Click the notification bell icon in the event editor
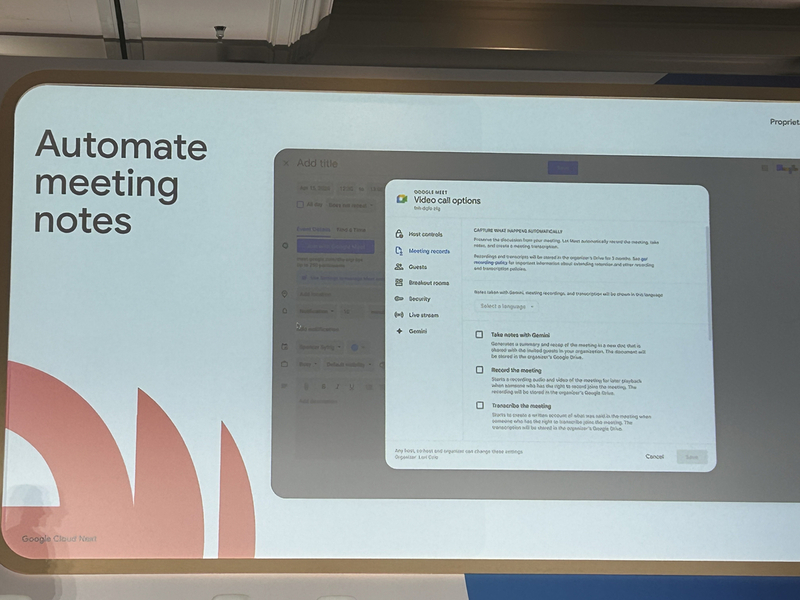Screen dimensions: 800x600 pos(285,311)
